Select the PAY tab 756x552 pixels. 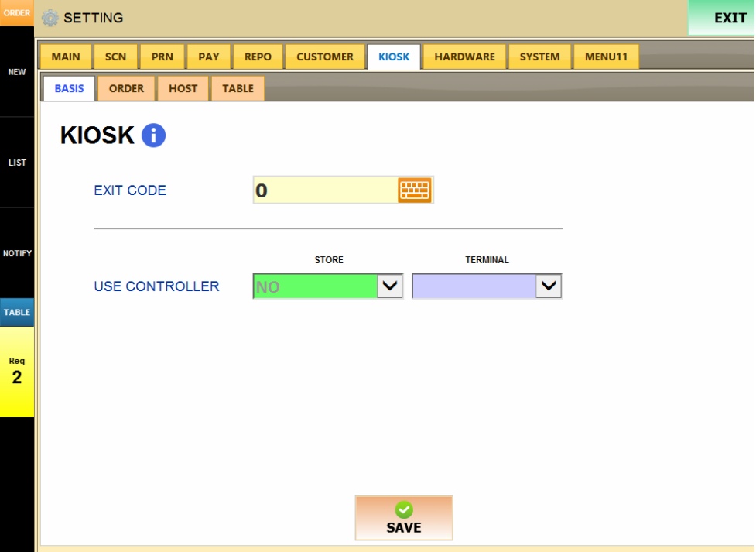(209, 57)
